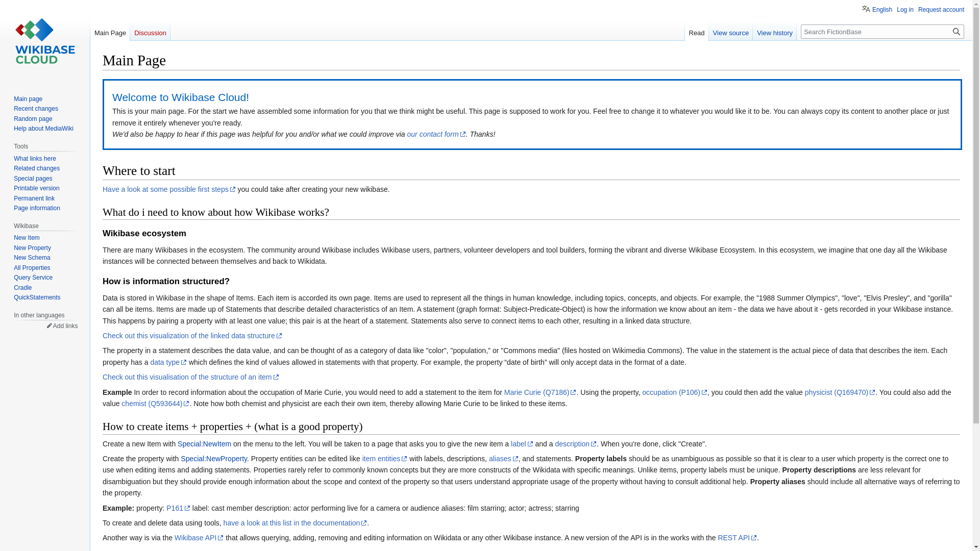Open the Query Service
The width and height of the screenshot is (980, 551).
pyautogui.click(x=33, y=278)
